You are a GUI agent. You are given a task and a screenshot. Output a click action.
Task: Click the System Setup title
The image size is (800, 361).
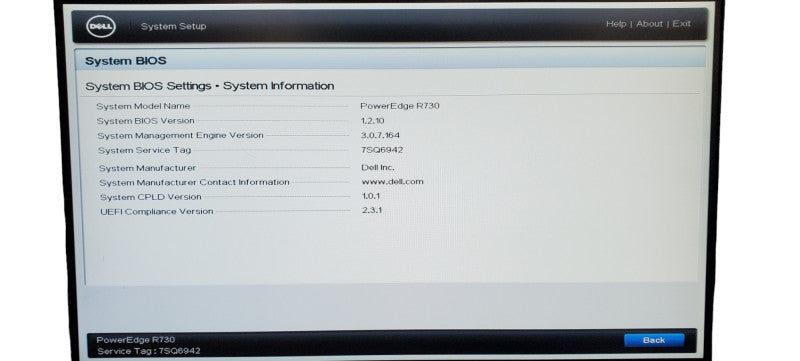(x=173, y=27)
